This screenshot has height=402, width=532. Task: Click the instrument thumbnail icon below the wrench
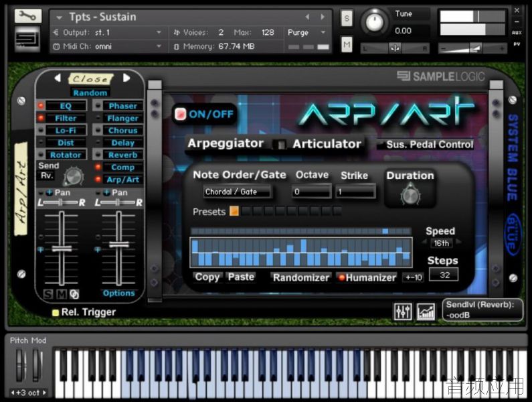27,39
